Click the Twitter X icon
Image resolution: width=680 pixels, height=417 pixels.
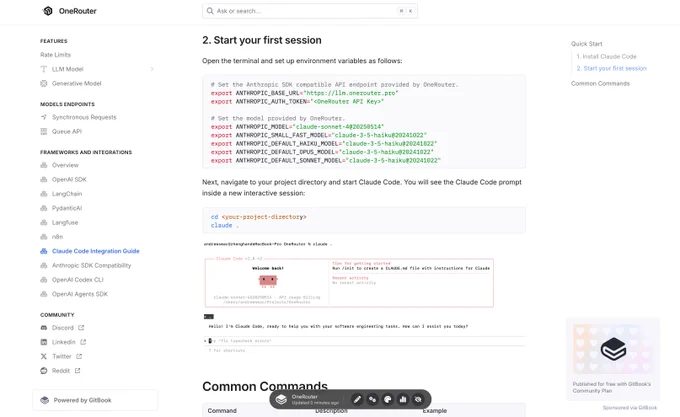44,356
